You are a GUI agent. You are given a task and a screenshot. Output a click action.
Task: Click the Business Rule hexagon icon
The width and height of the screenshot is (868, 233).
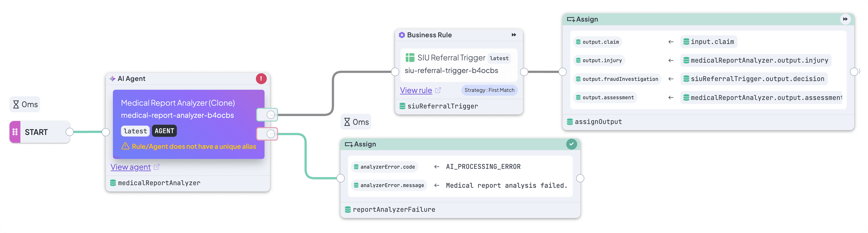coord(402,35)
